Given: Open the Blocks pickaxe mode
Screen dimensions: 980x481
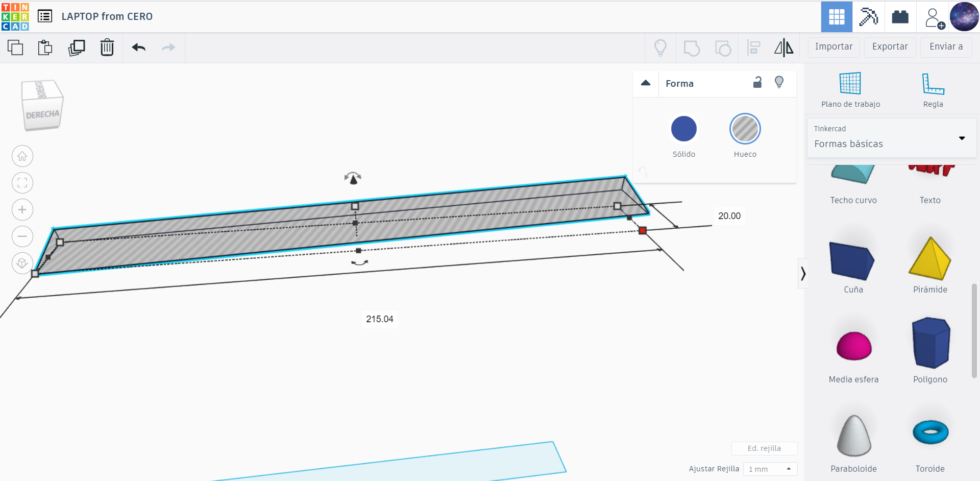Looking at the screenshot, I should (x=868, y=17).
